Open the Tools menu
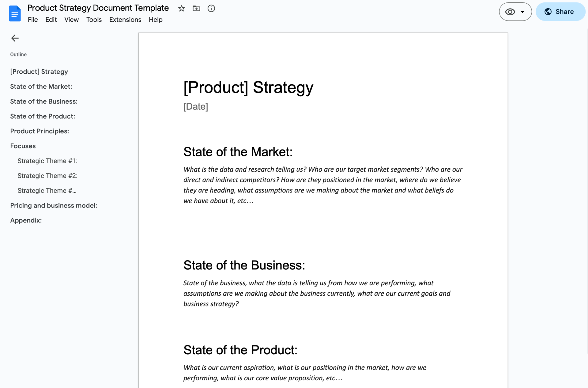The height and width of the screenshot is (388, 588). coord(94,20)
